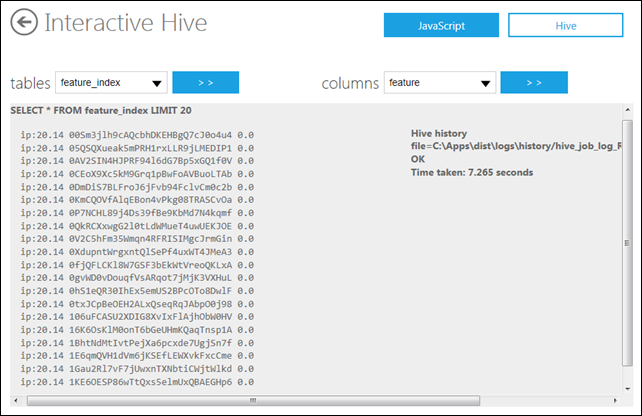Select row 0hS1eQR30IhEx5emUS2BPcOTo8DwlF
This screenshot has width=642, height=416.
137,291
